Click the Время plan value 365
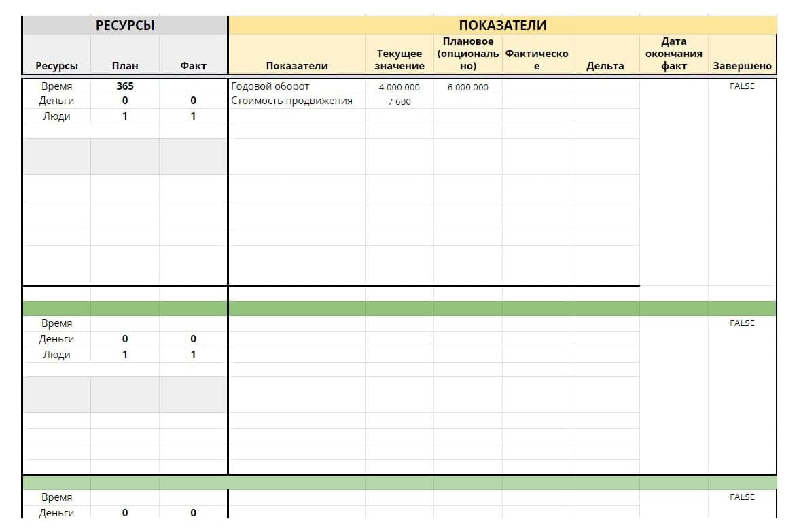The image size is (799, 532). (125, 86)
